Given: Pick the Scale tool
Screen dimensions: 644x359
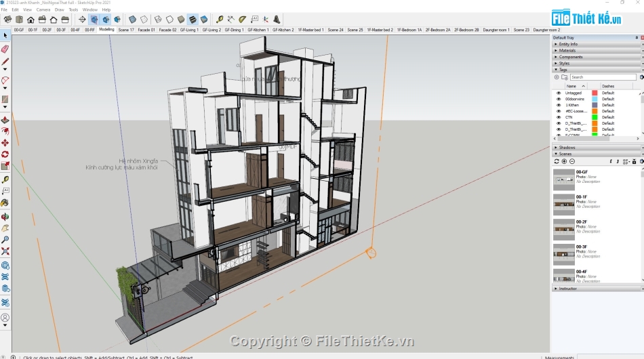Looking at the screenshot, I should point(5,166).
